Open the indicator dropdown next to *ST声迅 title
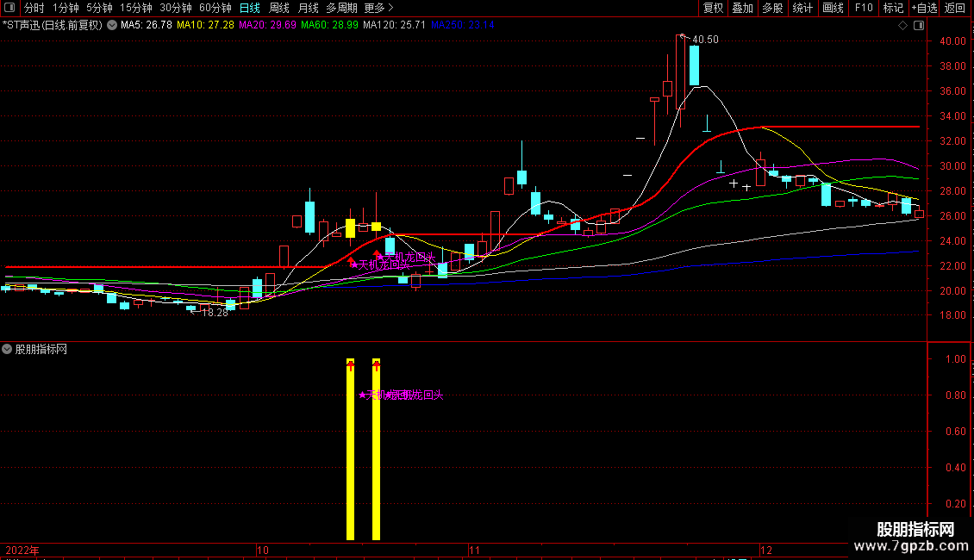The height and width of the screenshot is (560, 974). [x=112, y=26]
